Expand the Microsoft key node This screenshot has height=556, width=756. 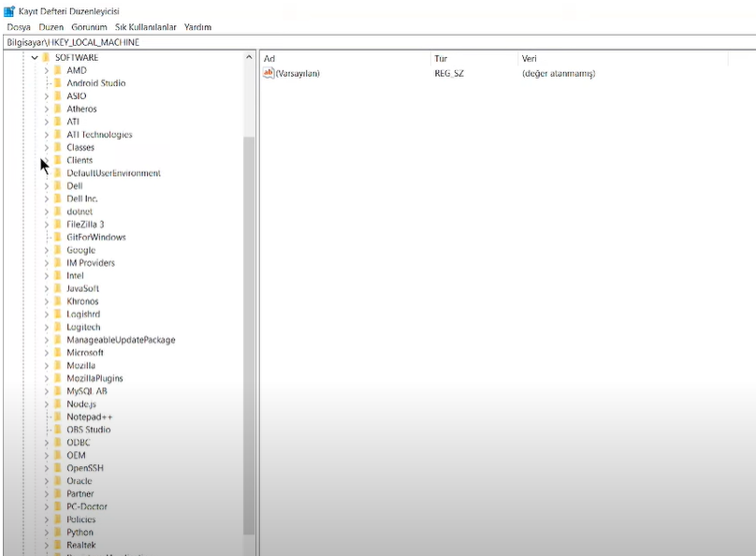click(x=46, y=353)
